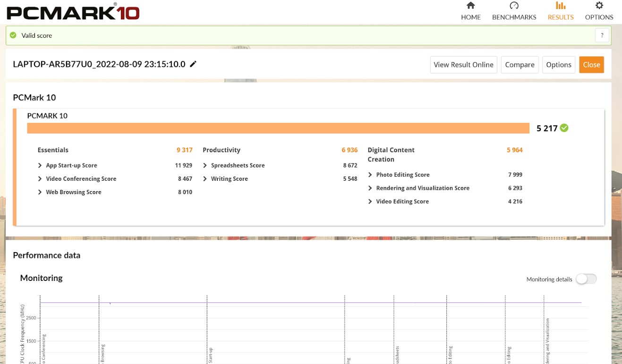The image size is (622, 364).
Task: Click the orange PCMark 10 score bar
Action: pyautogui.click(x=278, y=128)
